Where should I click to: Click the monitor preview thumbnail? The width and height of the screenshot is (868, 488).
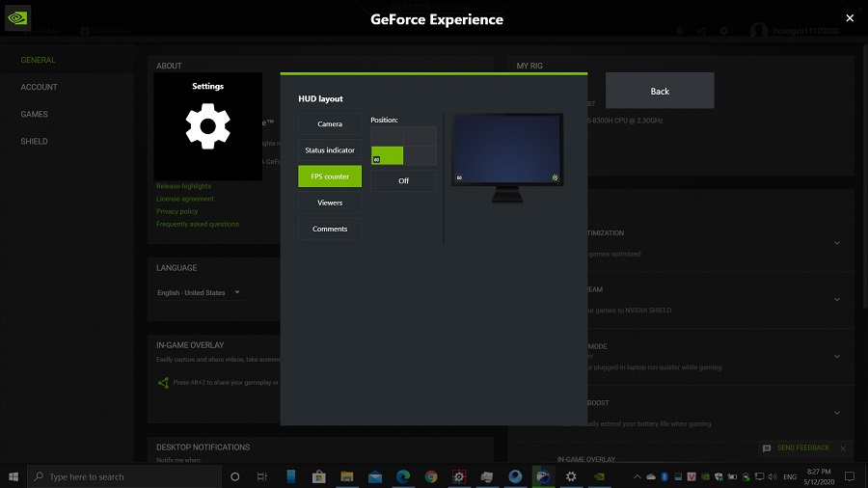(x=507, y=158)
